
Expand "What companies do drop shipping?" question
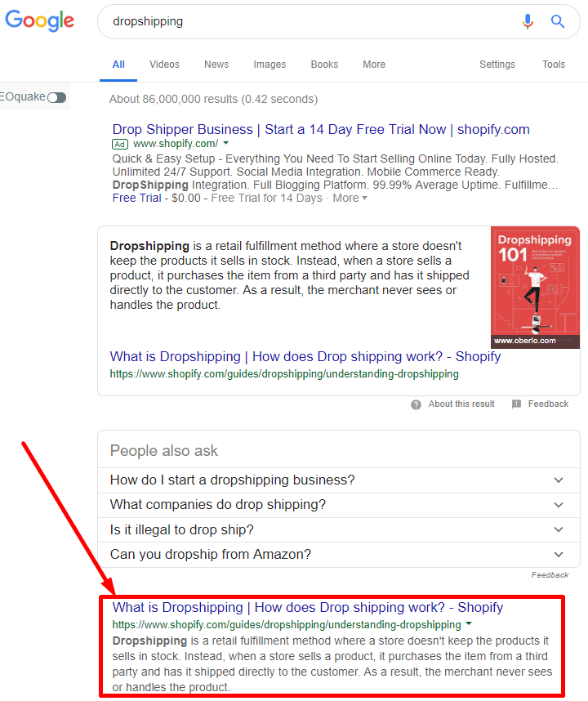click(559, 505)
